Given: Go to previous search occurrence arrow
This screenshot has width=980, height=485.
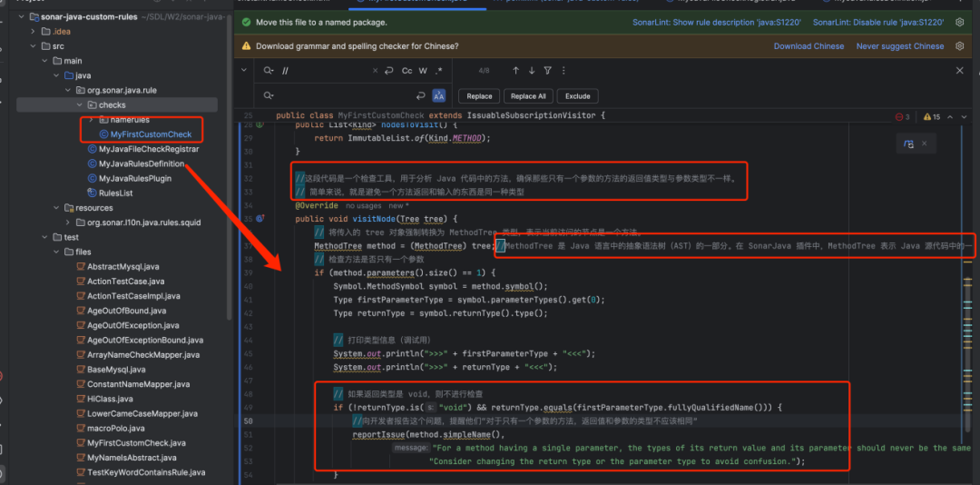Looking at the screenshot, I should click(x=516, y=70).
